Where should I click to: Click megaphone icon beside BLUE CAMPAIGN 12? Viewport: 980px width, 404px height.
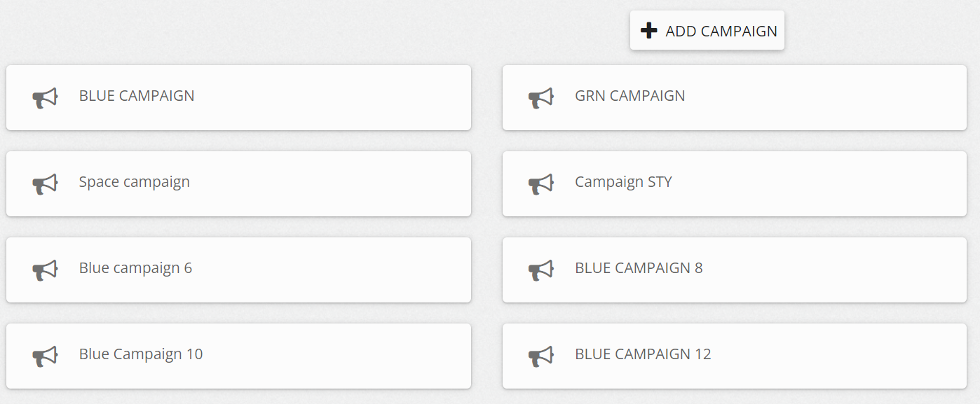(x=540, y=356)
